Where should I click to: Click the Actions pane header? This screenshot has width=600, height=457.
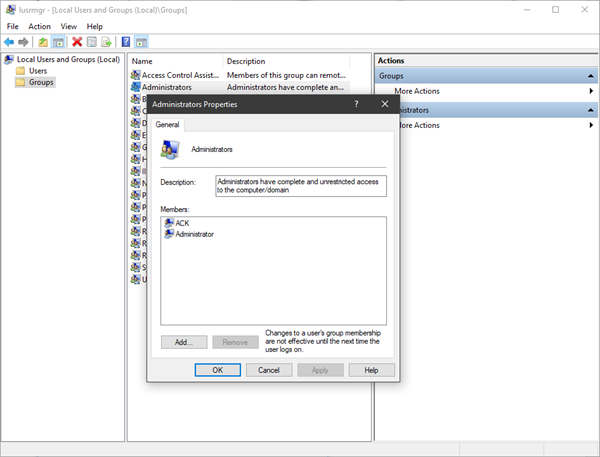pyautogui.click(x=486, y=60)
